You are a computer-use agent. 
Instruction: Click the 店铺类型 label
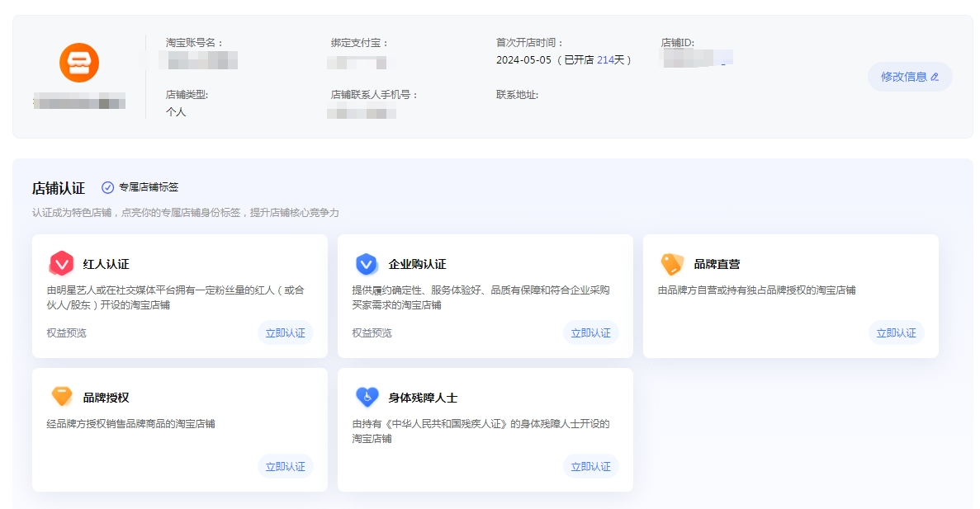pyautogui.click(x=187, y=95)
